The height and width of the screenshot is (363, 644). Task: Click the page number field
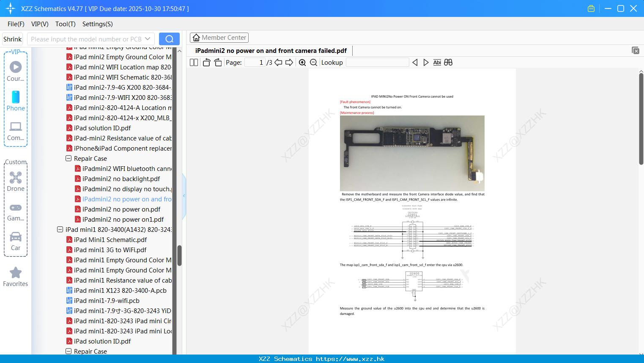[x=255, y=62]
